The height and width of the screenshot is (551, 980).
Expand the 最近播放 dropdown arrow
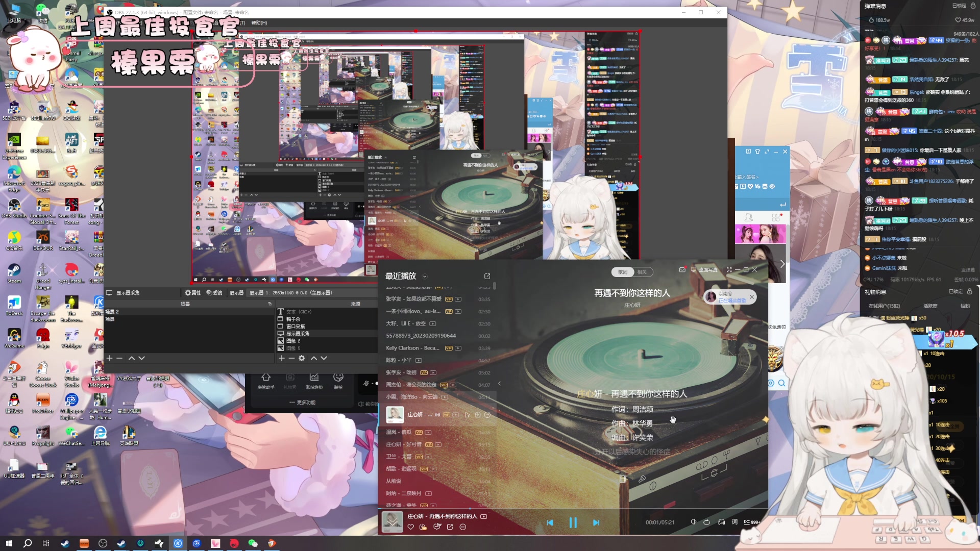[425, 277]
